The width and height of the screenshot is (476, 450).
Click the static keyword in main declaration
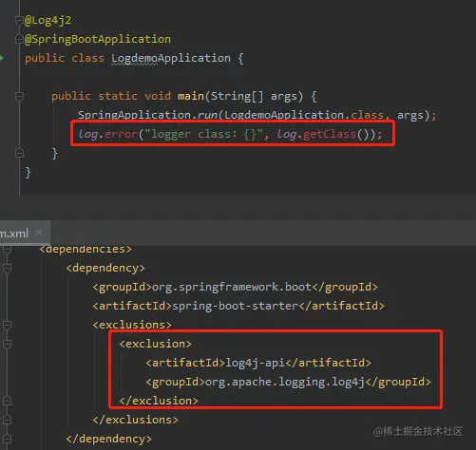[118, 96]
